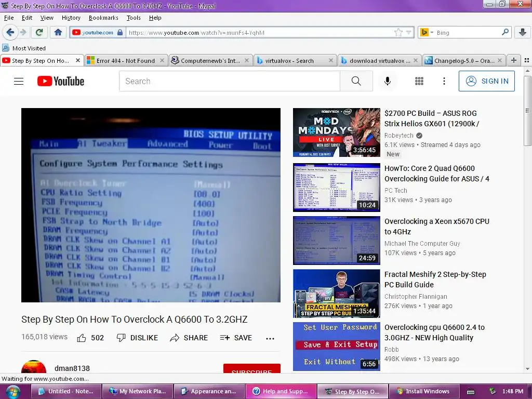Viewport: 532px width, 399px height.
Task: Click the video player showing BIOS setup
Action: (x=151, y=205)
